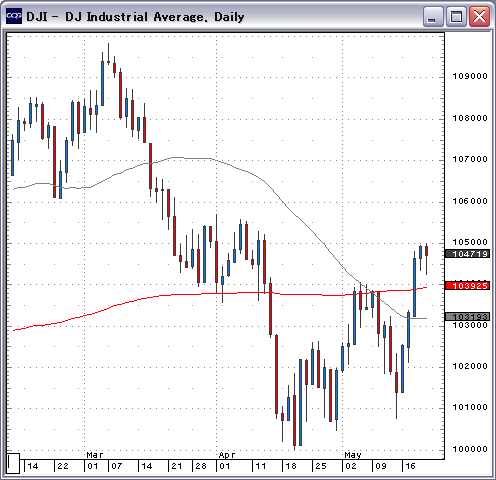The image size is (496, 480).
Task: Click the 107000 price axis label
Action: tap(470, 159)
